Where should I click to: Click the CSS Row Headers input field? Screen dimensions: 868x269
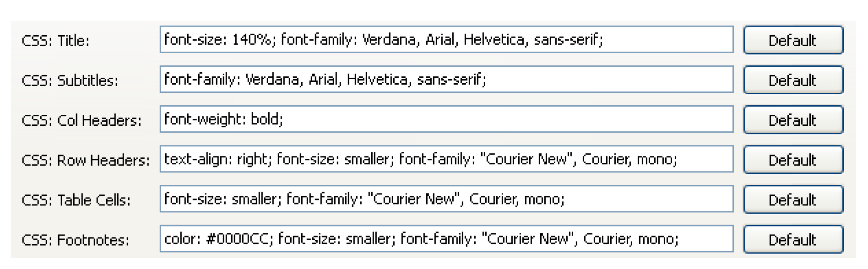[x=446, y=159]
